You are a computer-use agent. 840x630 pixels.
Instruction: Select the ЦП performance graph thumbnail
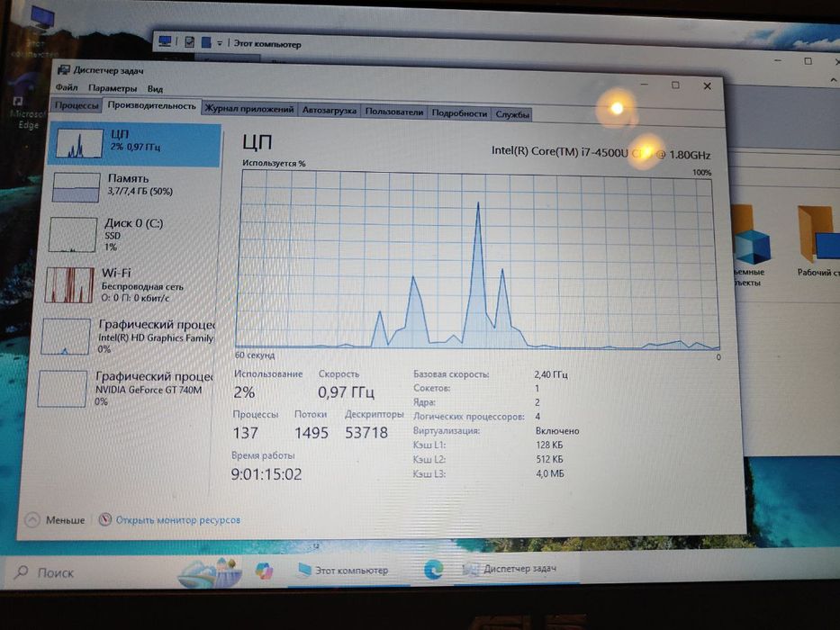tap(80, 143)
